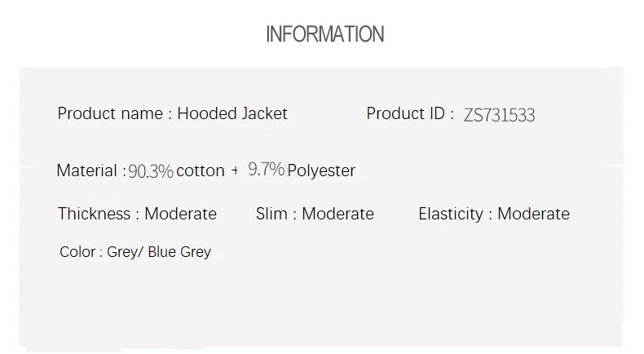Click the Product ID label
This screenshot has height=354, width=644.
pyautogui.click(x=405, y=113)
